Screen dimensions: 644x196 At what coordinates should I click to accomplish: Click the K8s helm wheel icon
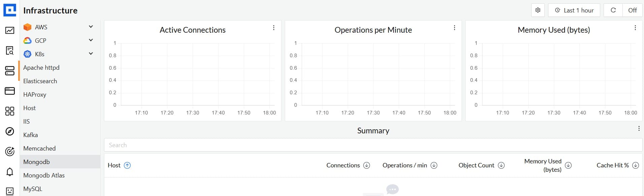27,54
